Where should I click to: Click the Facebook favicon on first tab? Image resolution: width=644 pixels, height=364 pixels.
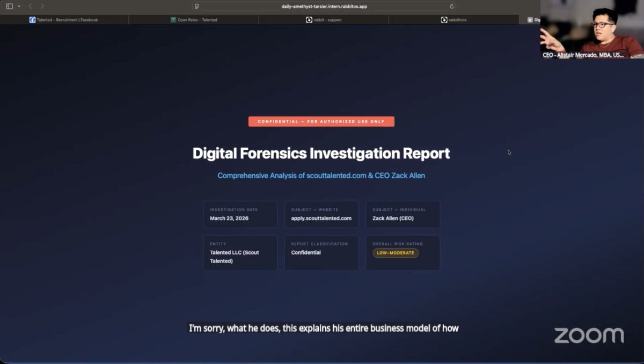[32, 20]
